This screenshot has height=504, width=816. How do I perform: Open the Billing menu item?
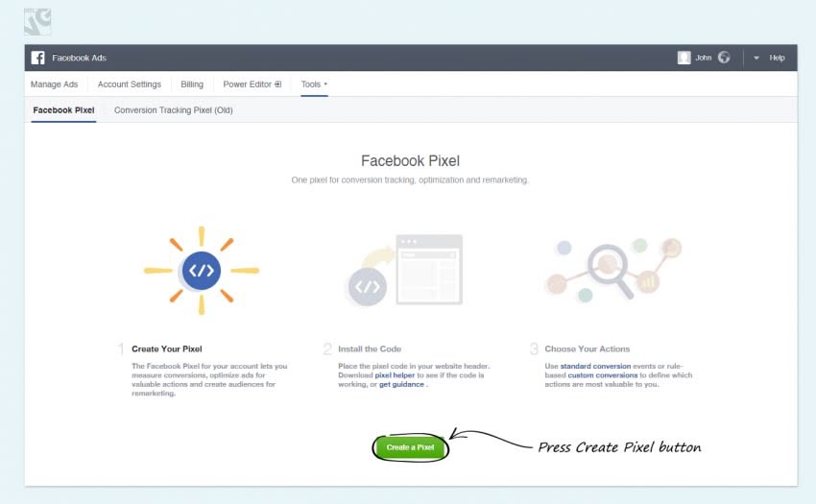[192, 84]
